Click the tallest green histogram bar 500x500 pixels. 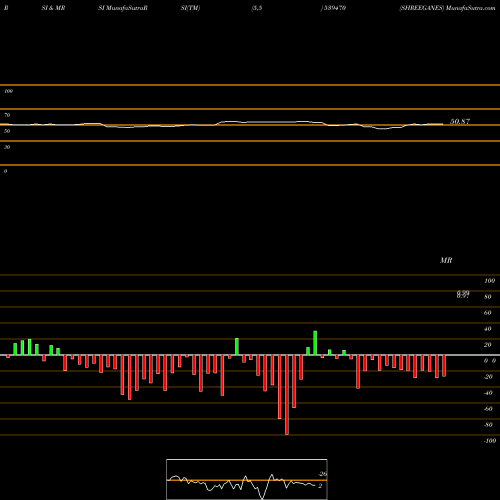(x=315, y=343)
